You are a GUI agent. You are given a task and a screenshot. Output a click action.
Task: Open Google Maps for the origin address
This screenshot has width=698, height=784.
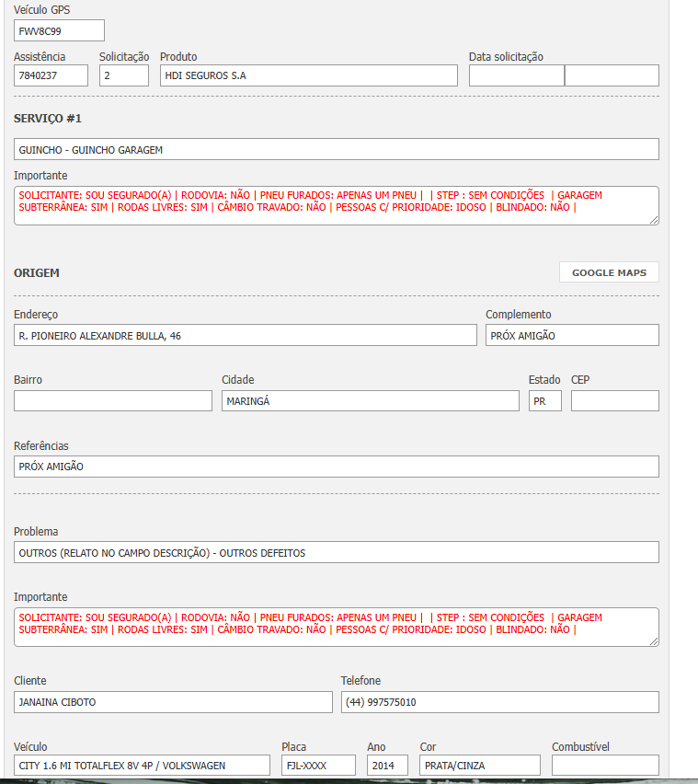[x=609, y=272]
